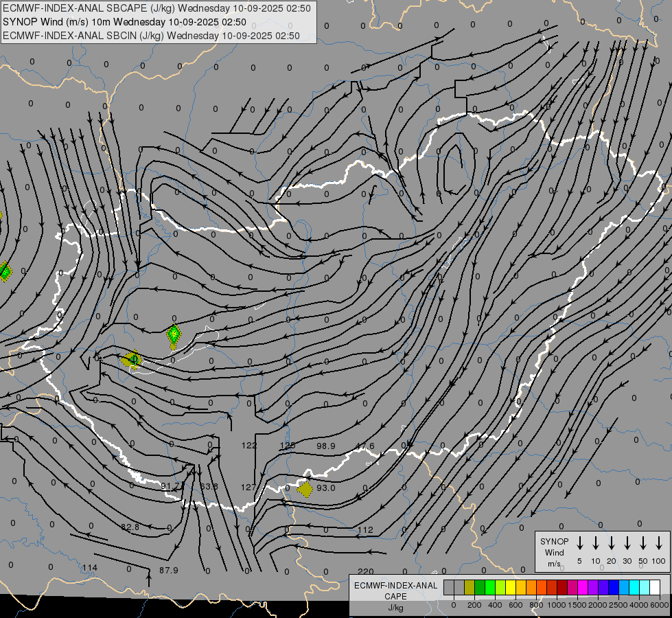Click the SBCIN title line
The image size is (672, 618).
[x=151, y=36]
